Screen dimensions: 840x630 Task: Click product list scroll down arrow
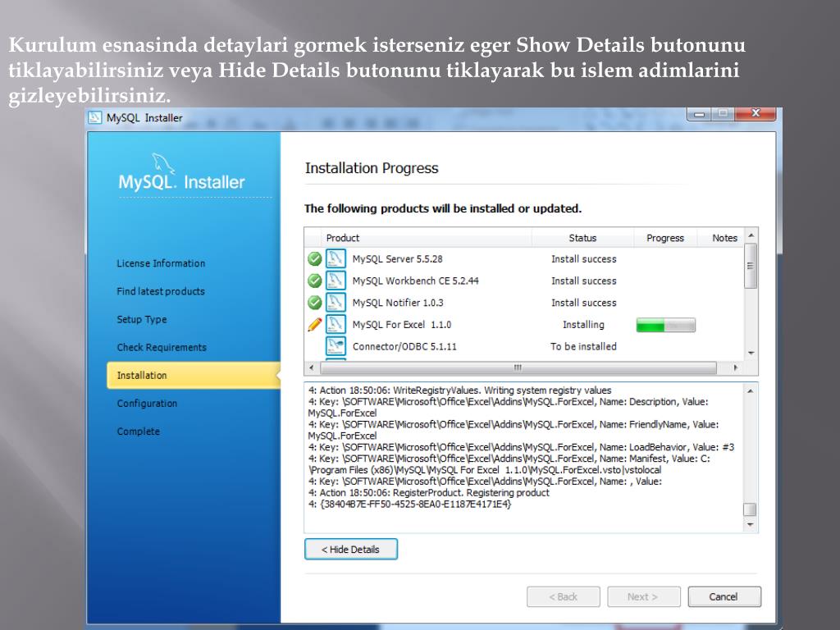click(x=751, y=353)
